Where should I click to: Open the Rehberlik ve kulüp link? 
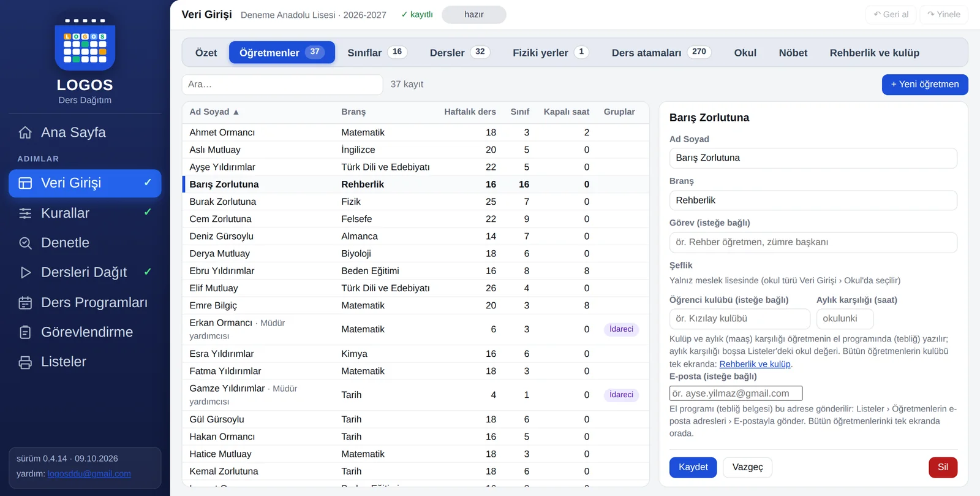[755, 364]
